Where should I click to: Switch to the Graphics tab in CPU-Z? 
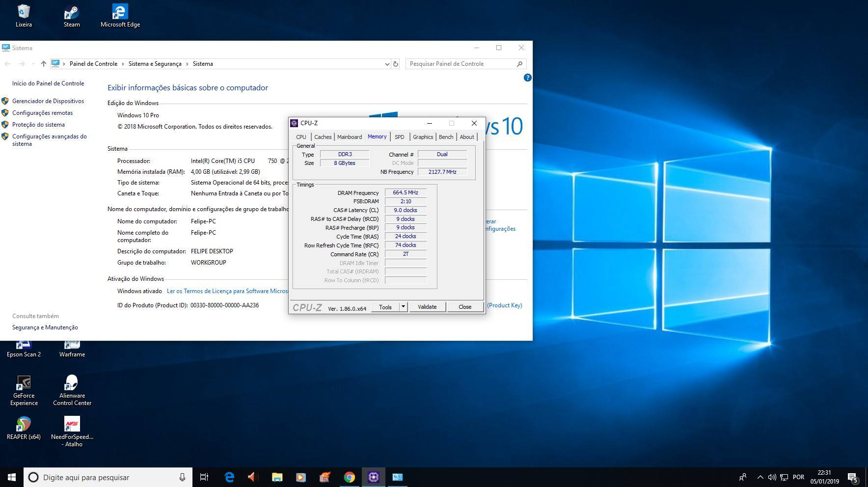coord(423,137)
